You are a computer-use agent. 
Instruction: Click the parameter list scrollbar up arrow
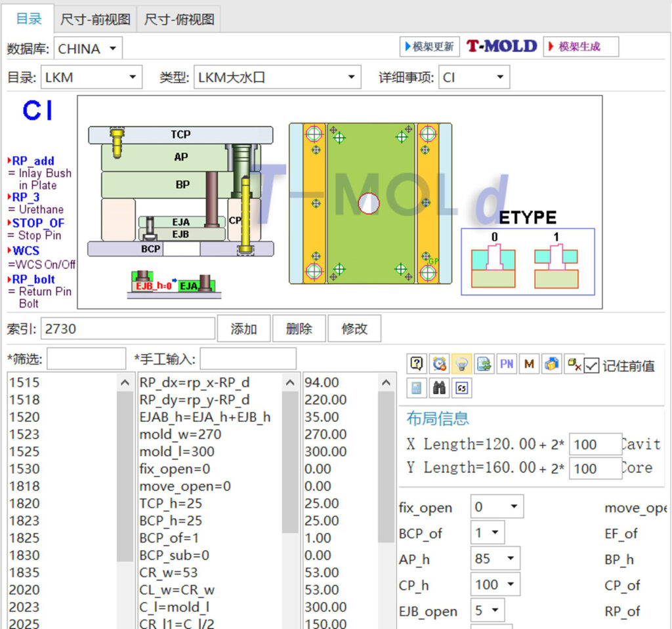[290, 382]
